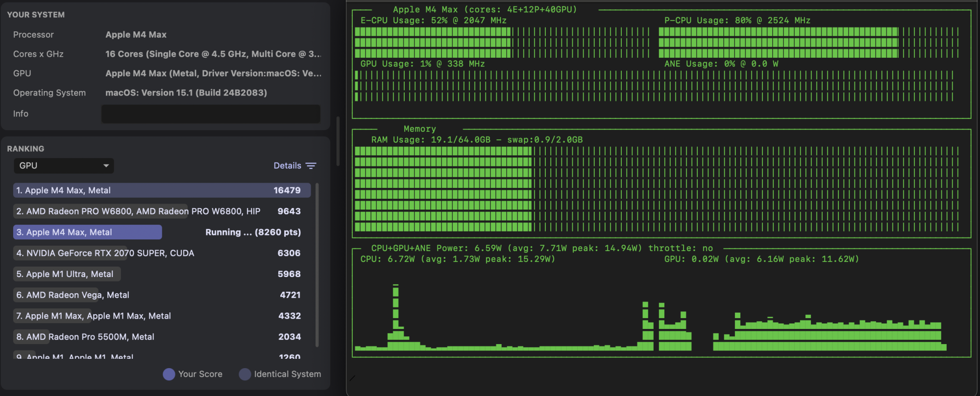Select the Apple M1 Ultra, Metal row
This screenshot has height=396, width=980.
tap(162, 274)
